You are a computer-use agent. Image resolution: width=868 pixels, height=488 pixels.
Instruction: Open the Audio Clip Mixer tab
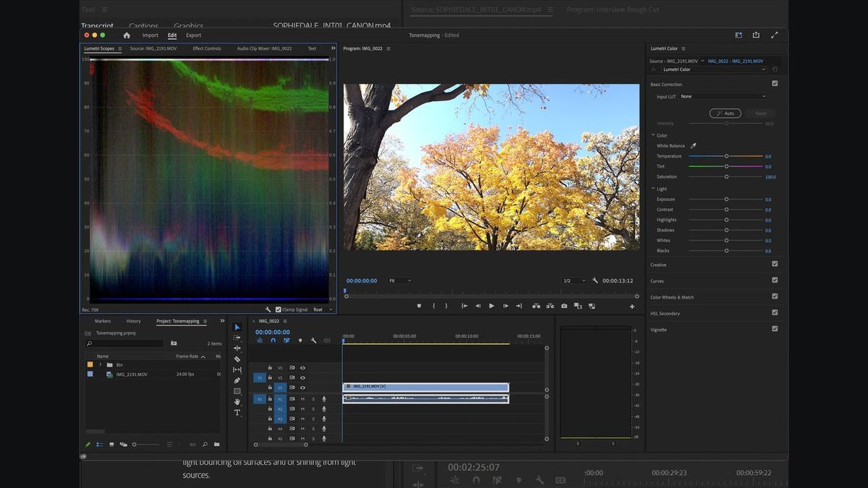264,48
